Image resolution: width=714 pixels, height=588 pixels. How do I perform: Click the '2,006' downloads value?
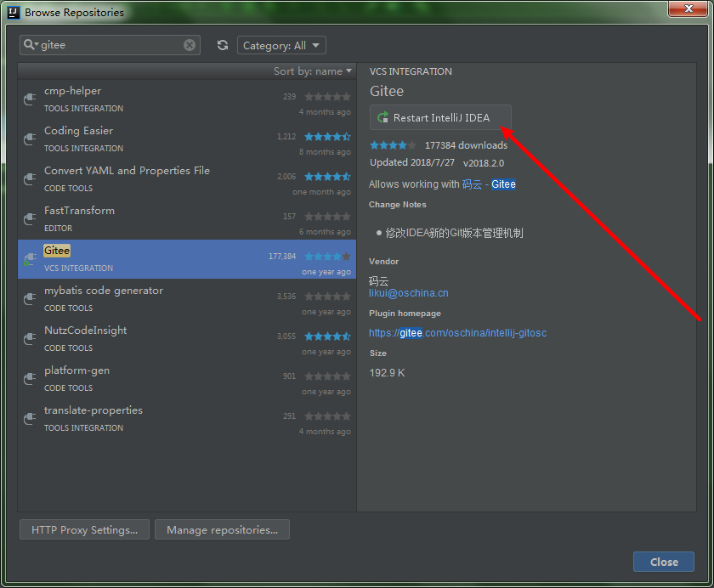(x=286, y=177)
